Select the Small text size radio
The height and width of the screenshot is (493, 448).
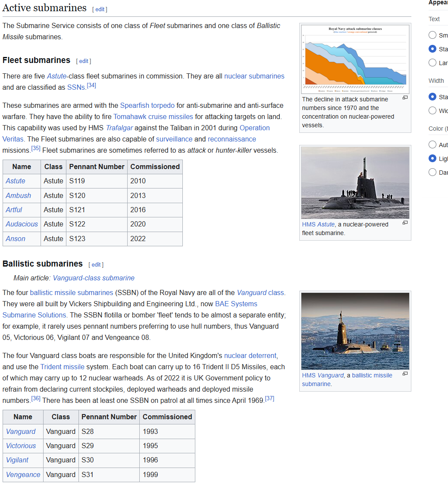(x=432, y=35)
